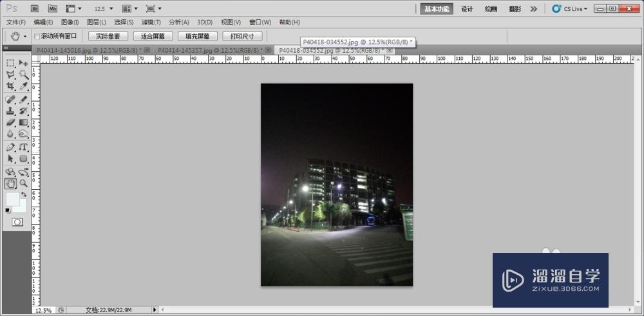Open the 选择(S) menu
The width and height of the screenshot is (644, 316).
point(124,22)
